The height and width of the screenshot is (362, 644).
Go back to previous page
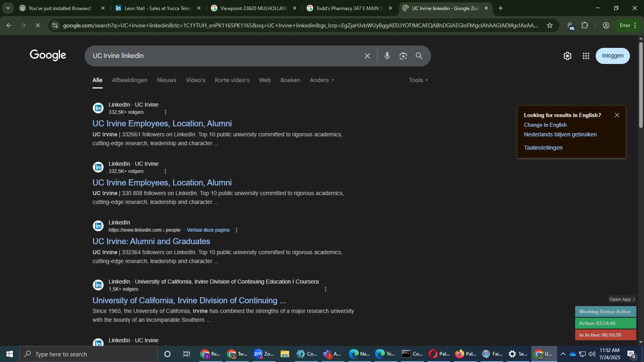click(x=9, y=25)
